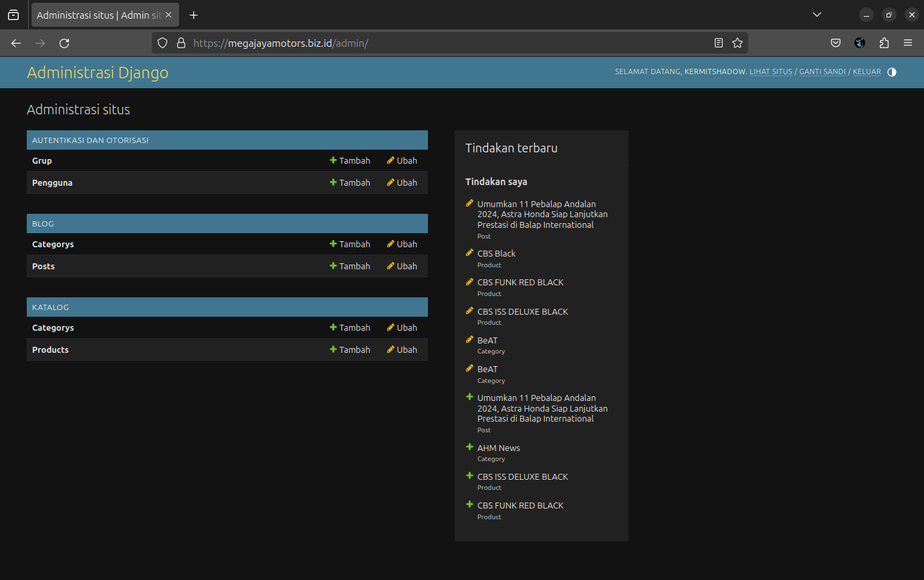Click the shield tracking protection icon
This screenshot has height=580, width=924.
coord(162,43)
